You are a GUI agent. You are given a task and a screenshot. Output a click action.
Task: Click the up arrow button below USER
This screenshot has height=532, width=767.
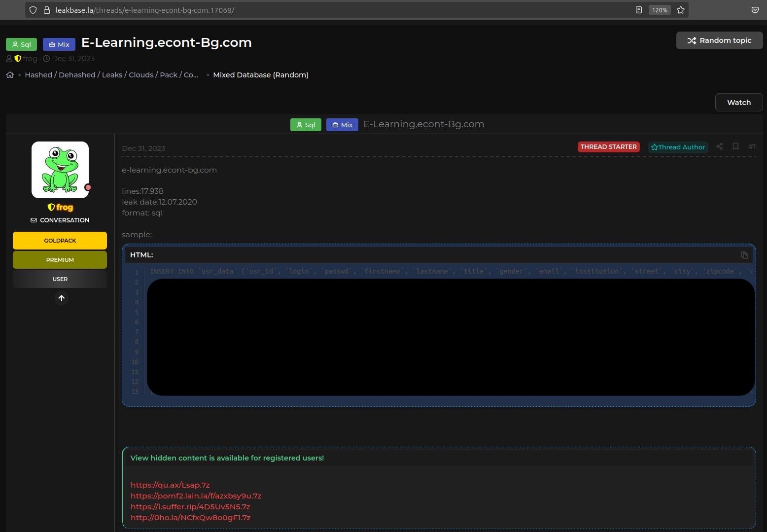(x=61, y=298)
